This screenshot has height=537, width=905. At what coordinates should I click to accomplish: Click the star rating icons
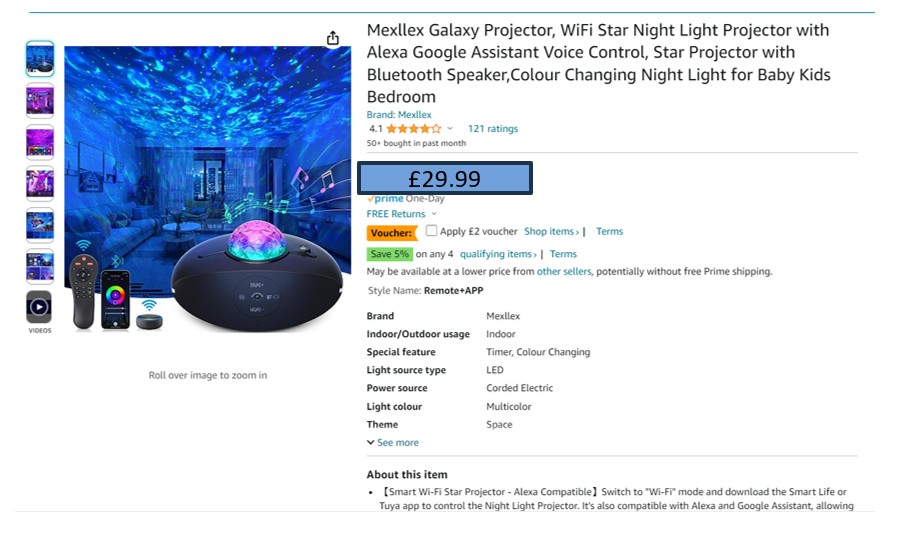tap(413, 129)
